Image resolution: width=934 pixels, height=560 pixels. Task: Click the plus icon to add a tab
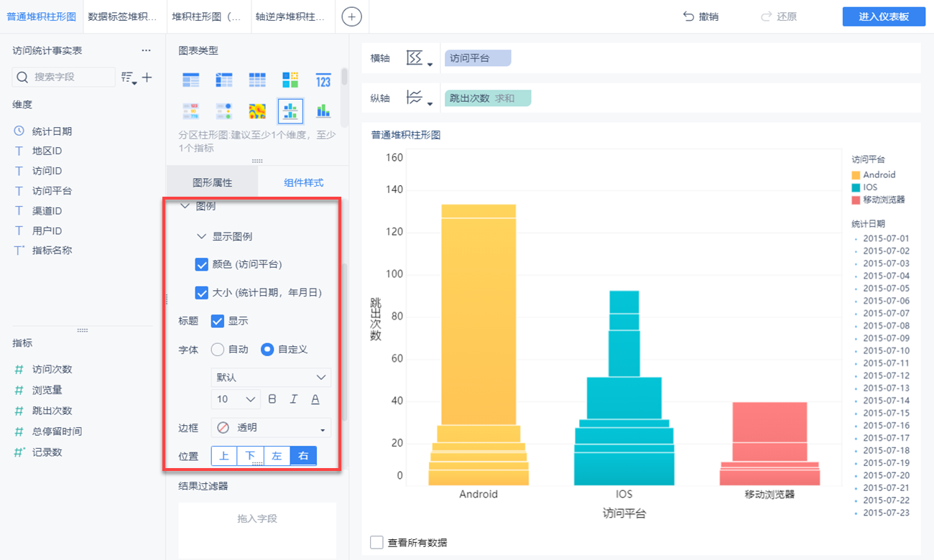click(351, 17)
